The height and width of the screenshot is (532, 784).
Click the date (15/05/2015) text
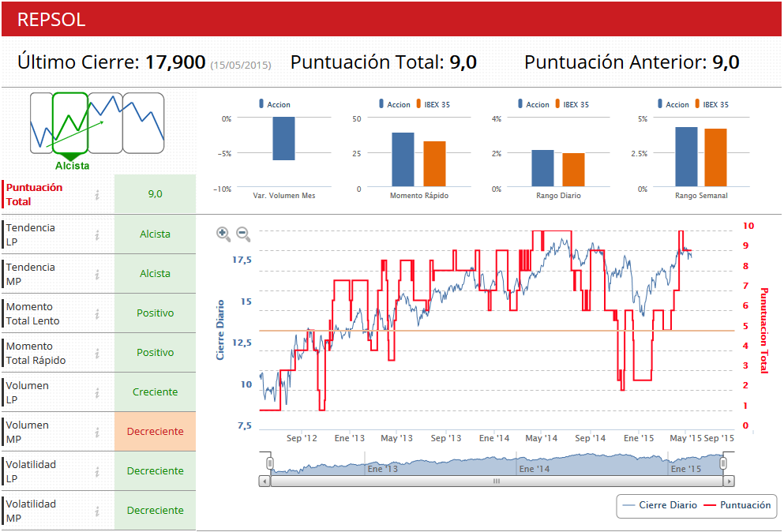241,65
